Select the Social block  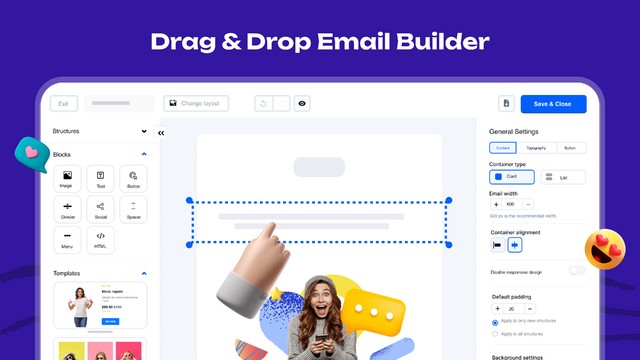[x=100, y=209]
